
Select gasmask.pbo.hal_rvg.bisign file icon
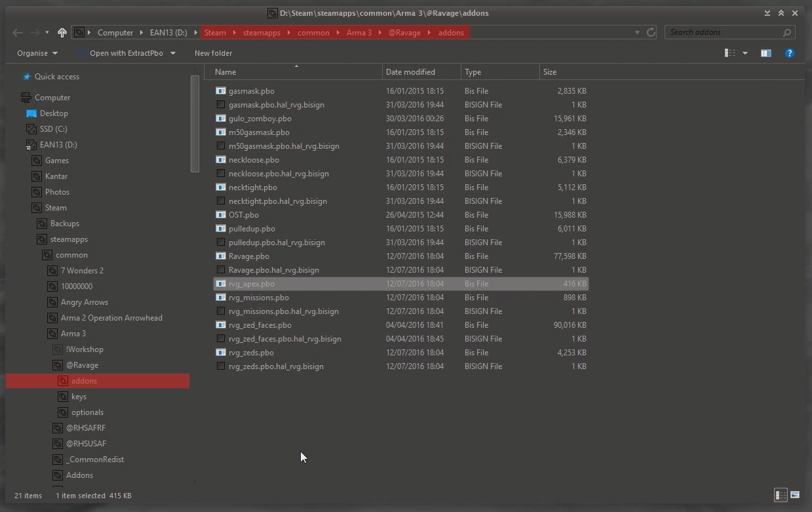221,105
